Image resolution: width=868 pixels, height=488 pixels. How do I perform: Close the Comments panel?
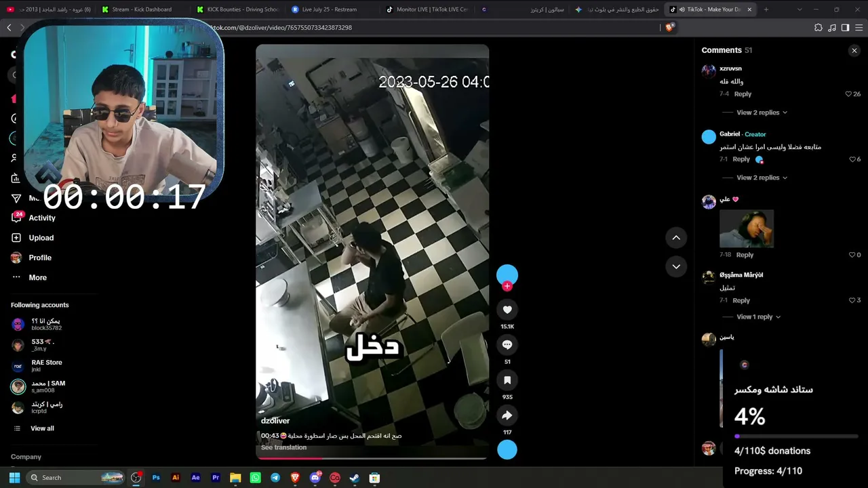pyautogui.click(x=854, y=50)
